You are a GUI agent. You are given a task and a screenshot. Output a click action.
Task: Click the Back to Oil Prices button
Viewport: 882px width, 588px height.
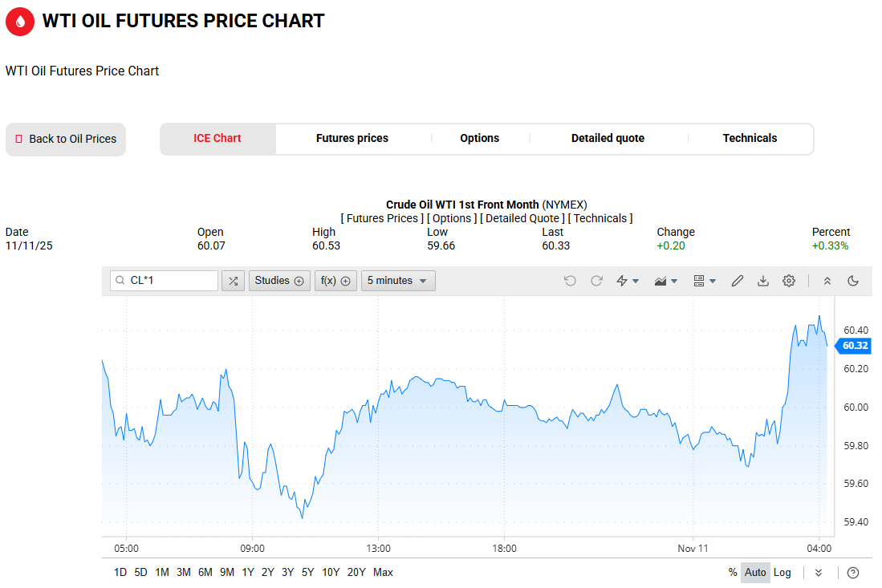[66, 140]
